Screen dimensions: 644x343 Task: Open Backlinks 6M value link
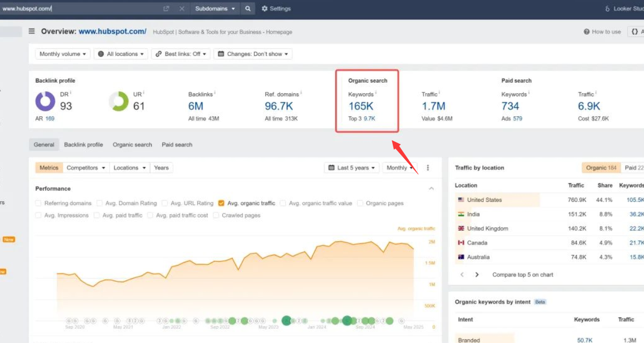(x=196, y=106)
